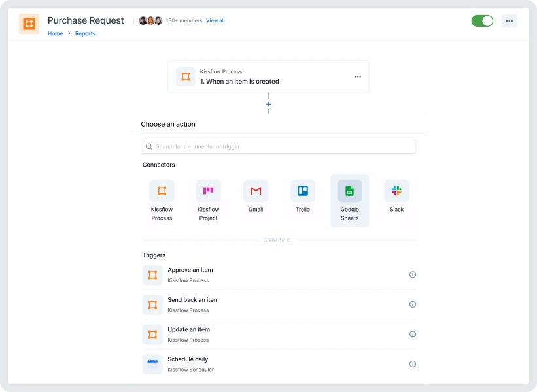The height and width of the screenshot is (392, 537).
Task: Click the search connector input field
Action: pyautogui.click(x=279, y=146)
